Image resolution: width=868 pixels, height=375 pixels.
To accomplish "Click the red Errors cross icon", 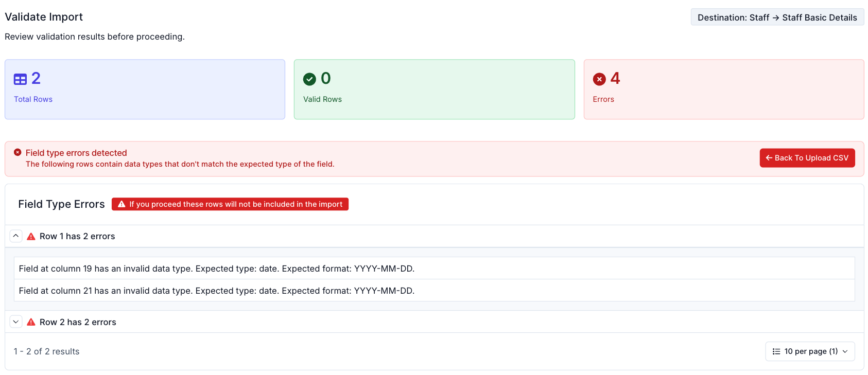I will coord(599,79).
